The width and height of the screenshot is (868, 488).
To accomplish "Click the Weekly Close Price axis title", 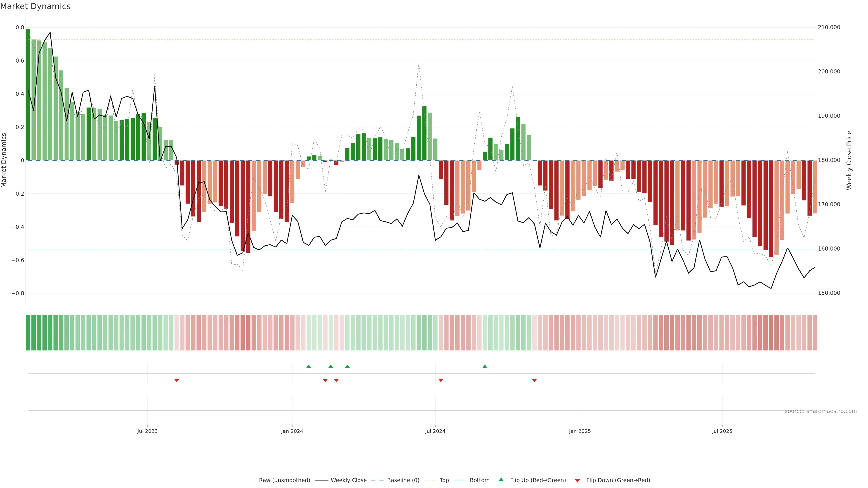I will (x=849, y=160).
